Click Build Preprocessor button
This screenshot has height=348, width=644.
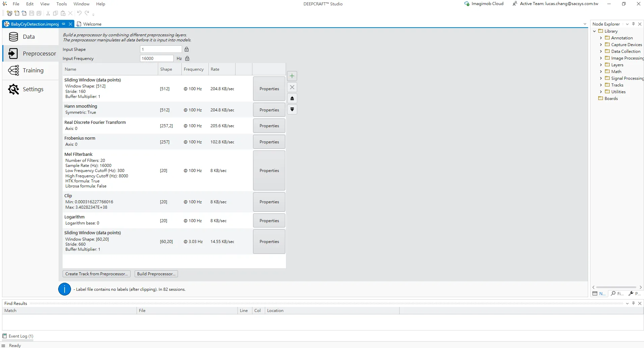click(x=156, y=274)
